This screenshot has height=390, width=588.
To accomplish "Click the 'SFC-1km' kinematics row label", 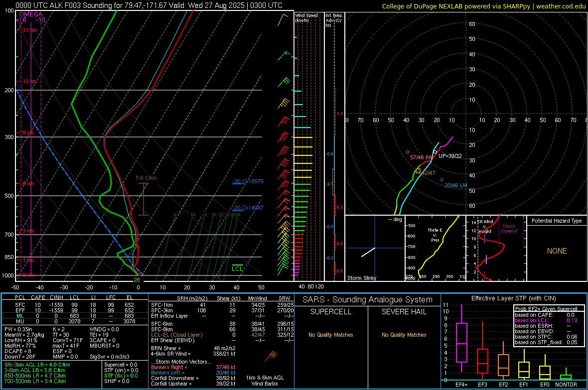I will 161,305.
